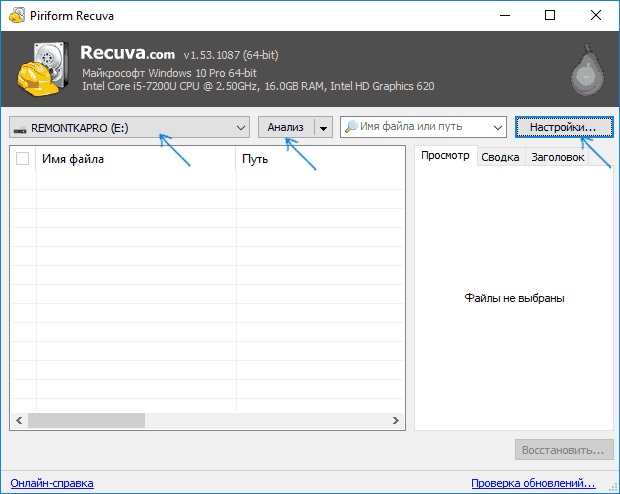Image resolution: width=620 pixels, height=494 pixels.
Task: Sort by Имя файла column header
Action: point(135,159)
